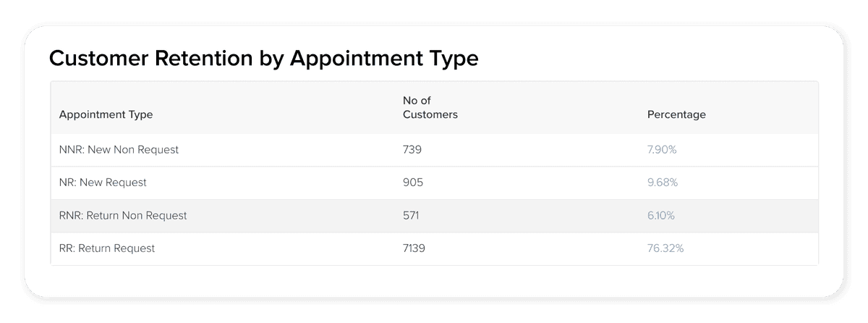Select the RNR: Return Non Request label
The height and width of the screenshot is (323, 868).
pos(123,215)
